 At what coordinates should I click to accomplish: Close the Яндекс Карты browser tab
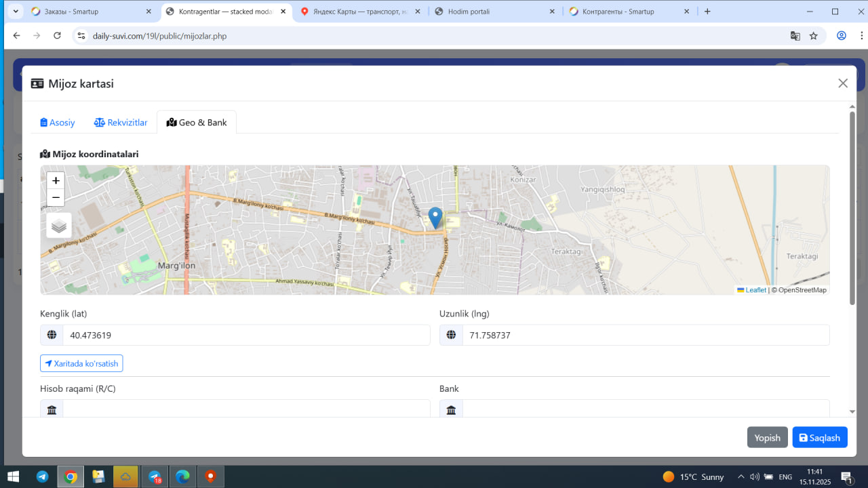pyautogui.click(x=418, y=12)
